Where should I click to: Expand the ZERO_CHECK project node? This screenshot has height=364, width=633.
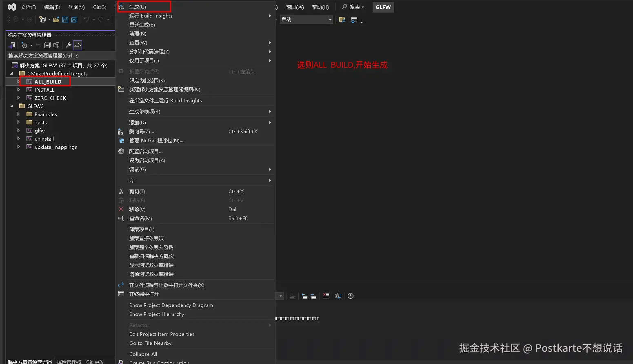point(18,98)
